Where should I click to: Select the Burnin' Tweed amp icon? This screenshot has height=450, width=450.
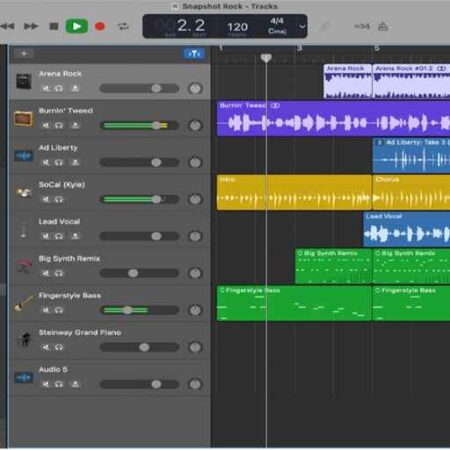click(24, 119)
